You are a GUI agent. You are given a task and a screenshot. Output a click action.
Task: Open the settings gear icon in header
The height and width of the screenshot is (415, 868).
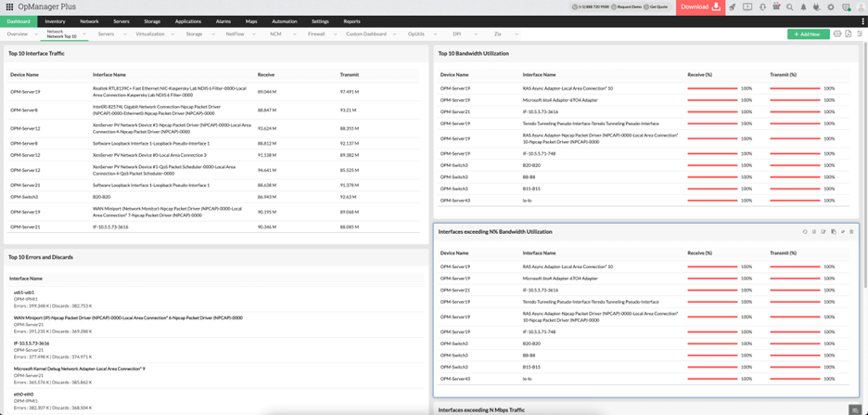tap(831, 6)
